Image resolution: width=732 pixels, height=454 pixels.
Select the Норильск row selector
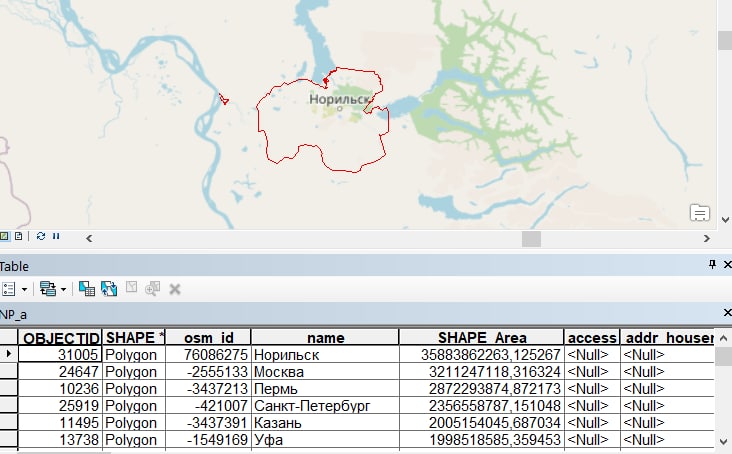coord(9,354)
